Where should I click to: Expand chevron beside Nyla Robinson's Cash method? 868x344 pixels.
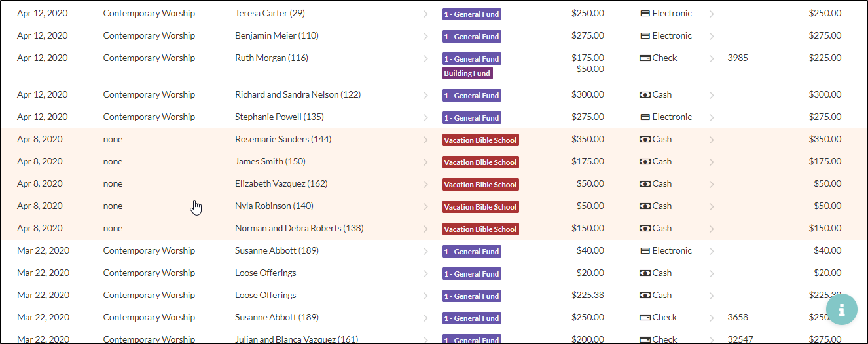(x=712, y=206)
